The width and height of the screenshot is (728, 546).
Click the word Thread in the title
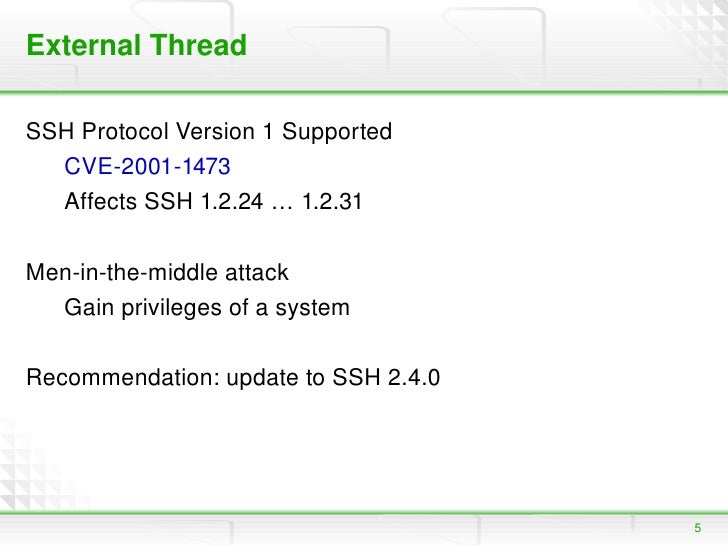[x=198, y=45]
